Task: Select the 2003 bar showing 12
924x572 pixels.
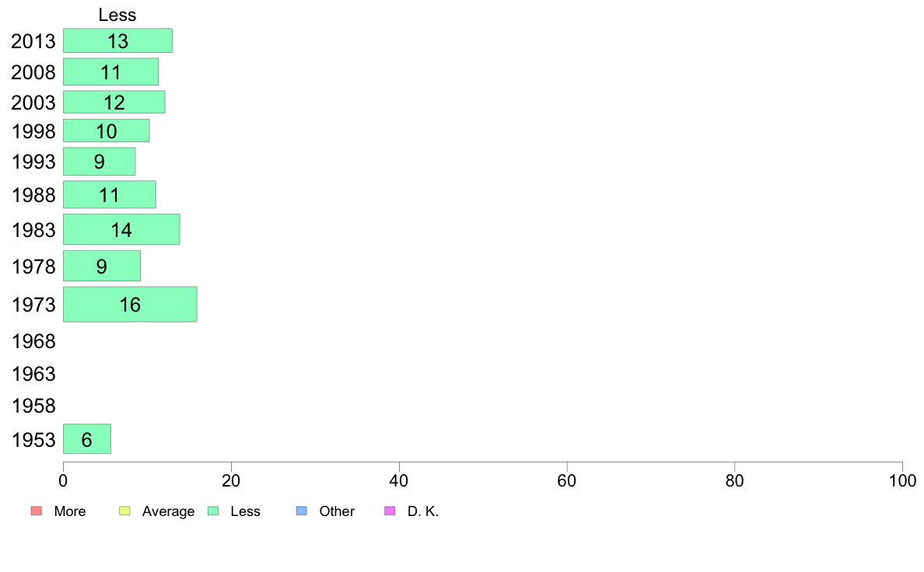Action: point(114,102)
